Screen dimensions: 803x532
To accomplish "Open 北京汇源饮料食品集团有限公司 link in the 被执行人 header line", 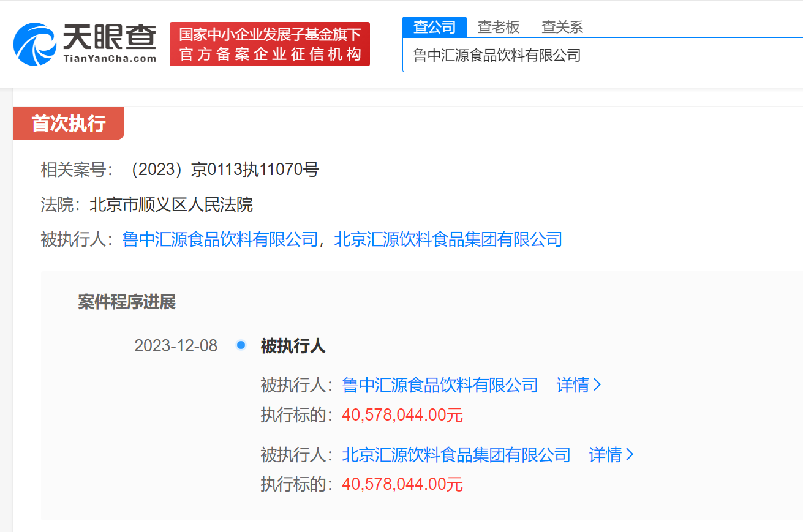I will click(448, 239).
